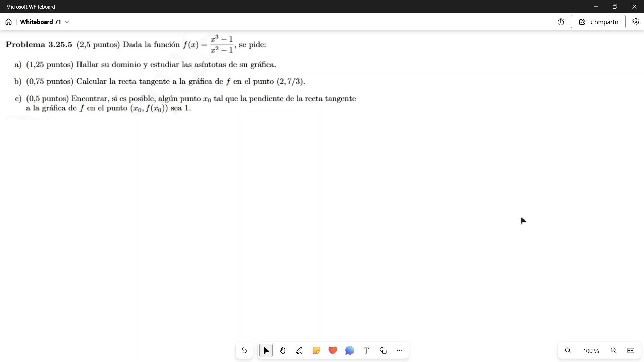Open the sticky notes tool
The height and width of the screenshot is (362, 644).
pyautogui.click(x=316, y=351)
